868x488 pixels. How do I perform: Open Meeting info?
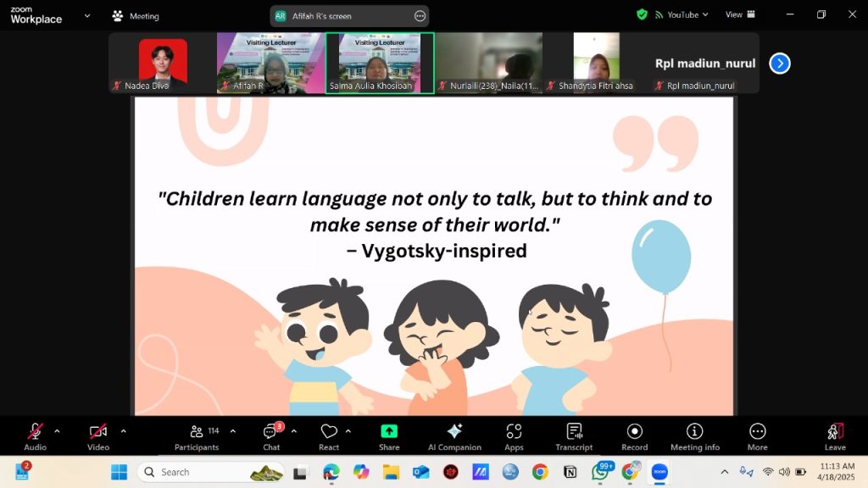coord(694,436)
